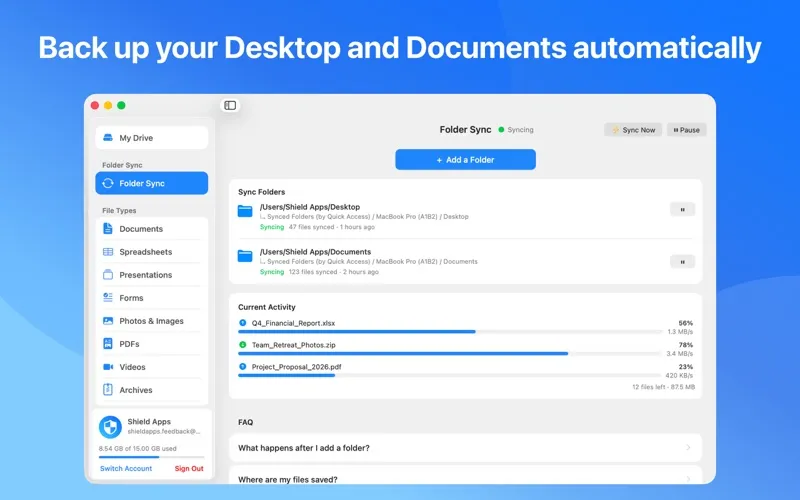Image resolution: width=800 pixels, height=500 pixels.
Task: Click the Documents file type icon
Action: (108, 229)
